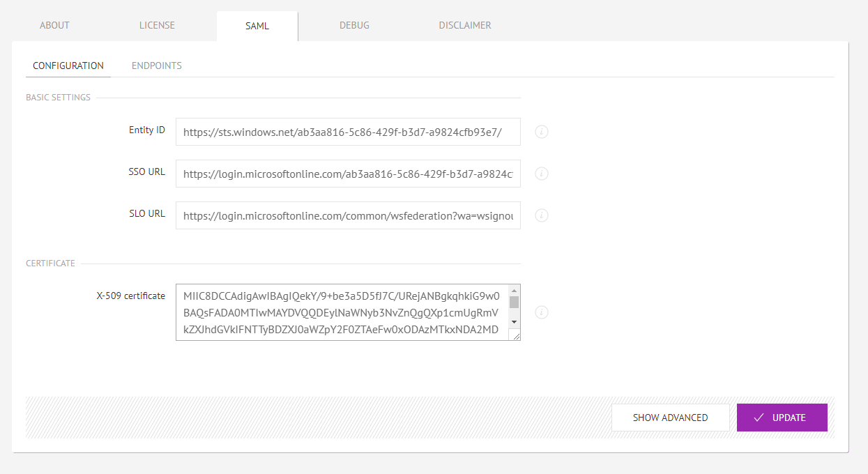This screenshot has width=868, height=474.
Task: Click the purple Update button
Action: click(x=782, y=418)
